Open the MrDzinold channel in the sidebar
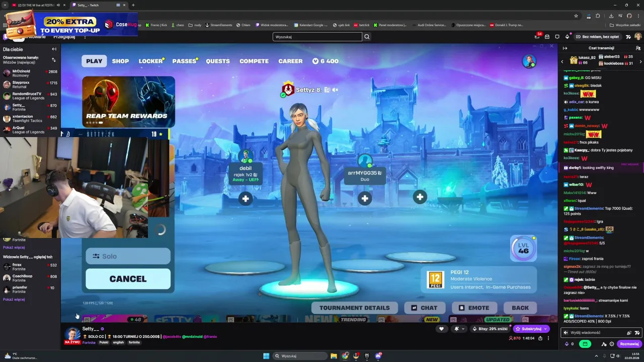This screenshot has width=644, height=362. 30,73
